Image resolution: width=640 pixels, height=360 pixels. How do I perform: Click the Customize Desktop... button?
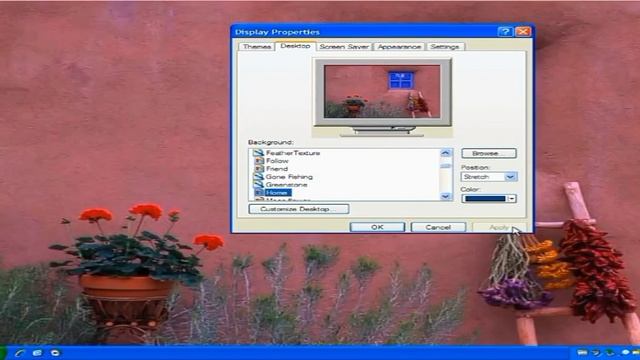click(x=298, y=209)
